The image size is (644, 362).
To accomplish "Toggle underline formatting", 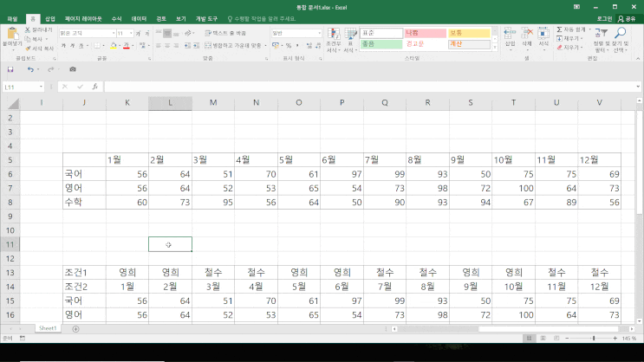I will 81,46.
